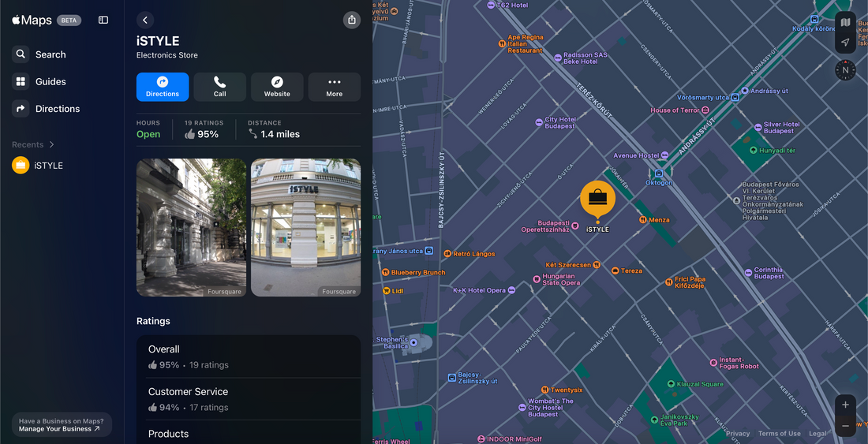868x444 pixels.
Task: Open the More options menu
Action: pos(335,87)
